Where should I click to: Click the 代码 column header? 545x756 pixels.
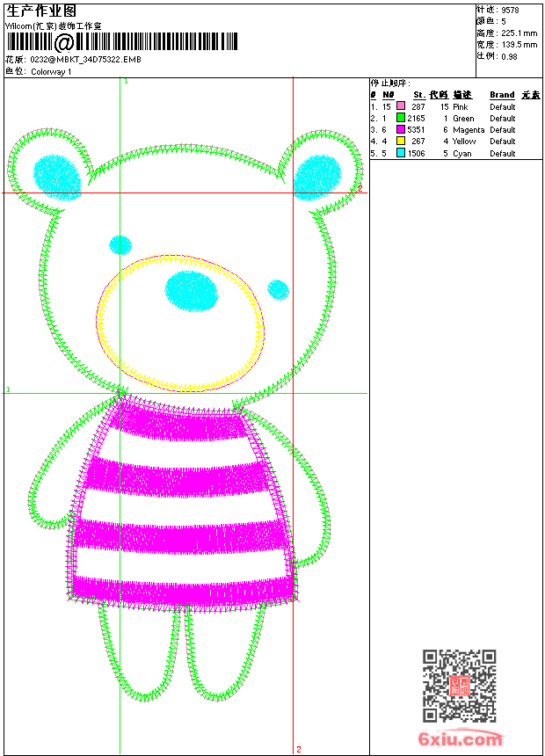(439, 95)
